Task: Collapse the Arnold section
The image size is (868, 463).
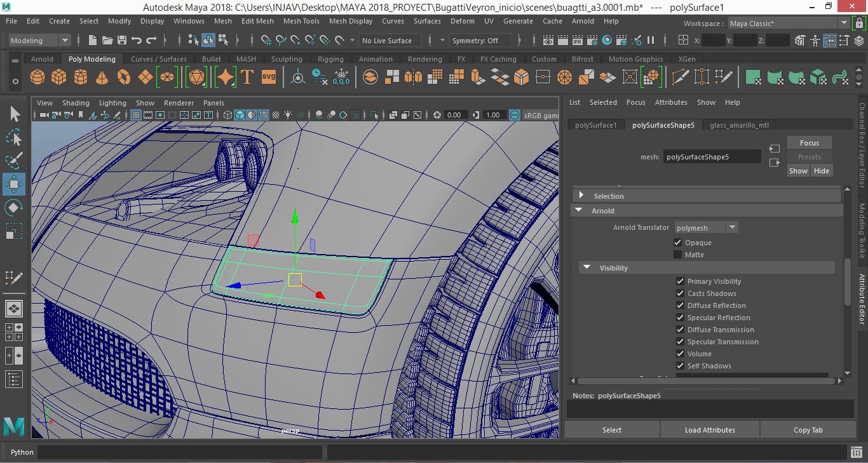Action: [x=579, y=210]
